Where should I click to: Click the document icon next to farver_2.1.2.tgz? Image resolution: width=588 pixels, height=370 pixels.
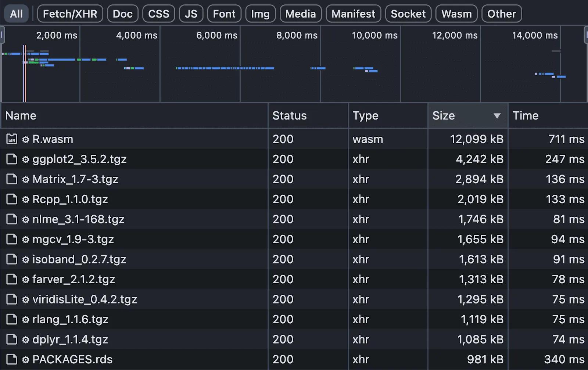click(12, 279)
